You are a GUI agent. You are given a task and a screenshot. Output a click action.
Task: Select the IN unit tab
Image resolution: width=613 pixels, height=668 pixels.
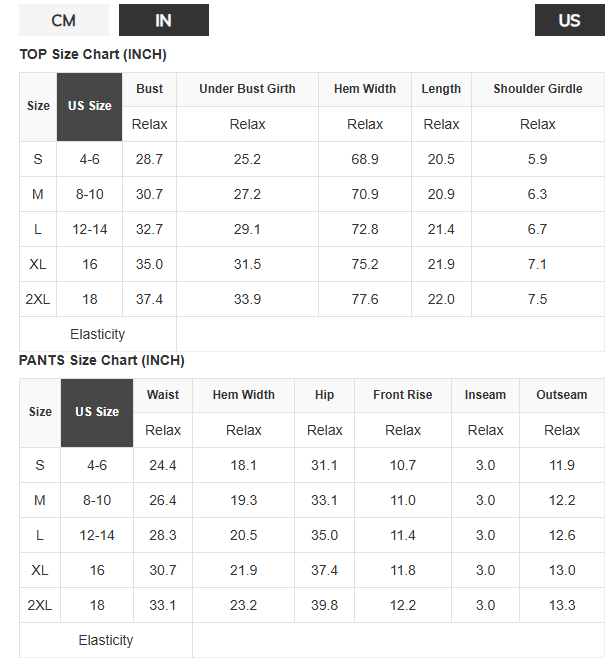pos(163,20)
